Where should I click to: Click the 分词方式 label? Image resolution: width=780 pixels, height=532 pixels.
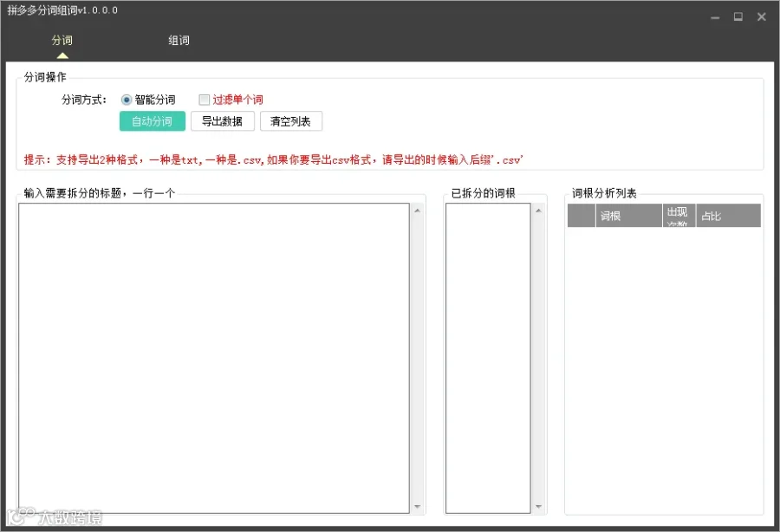[84, 100]
